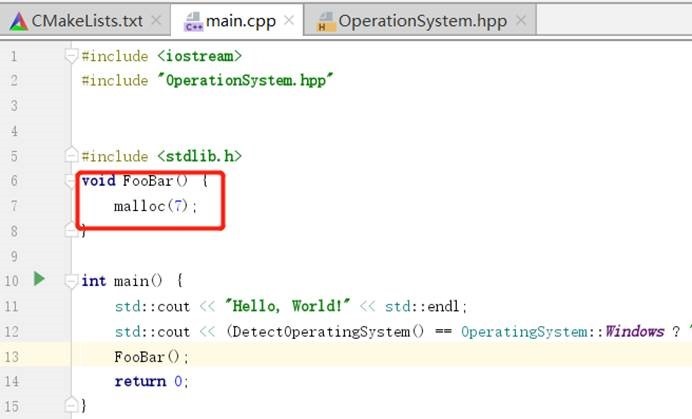Close the main.cpp tab

pos(289,20)
